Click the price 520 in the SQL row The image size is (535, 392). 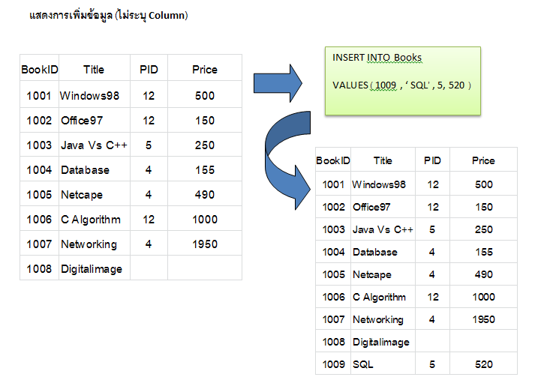point(483,364)
